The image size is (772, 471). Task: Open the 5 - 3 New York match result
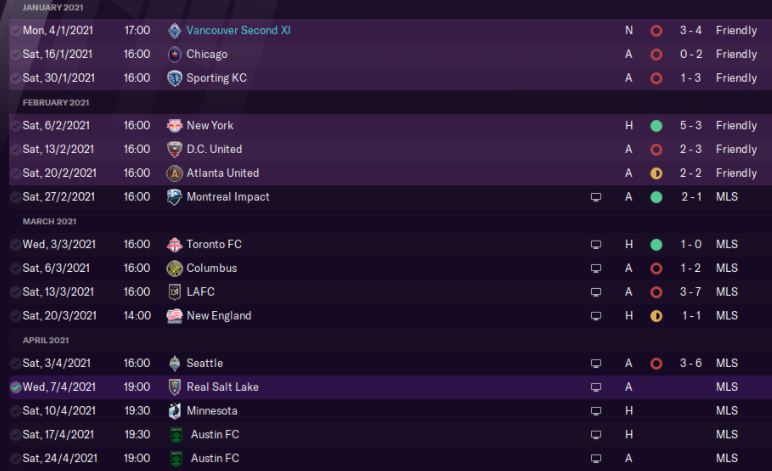coord(692,126)
